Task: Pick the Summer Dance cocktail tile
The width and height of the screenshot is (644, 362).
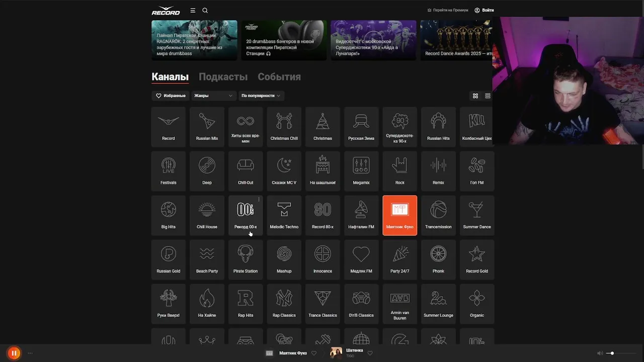Action: coord(477,215)
